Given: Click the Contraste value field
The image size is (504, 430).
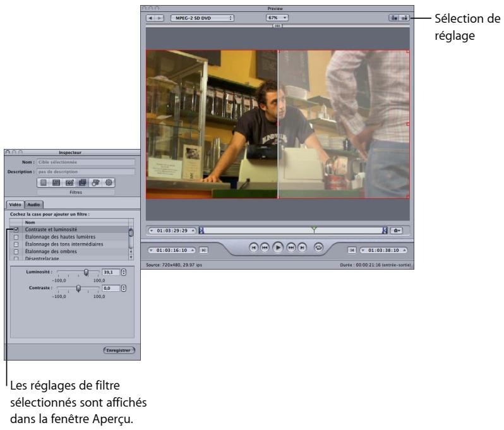Looking at the screenshot, I should [110, 289].
